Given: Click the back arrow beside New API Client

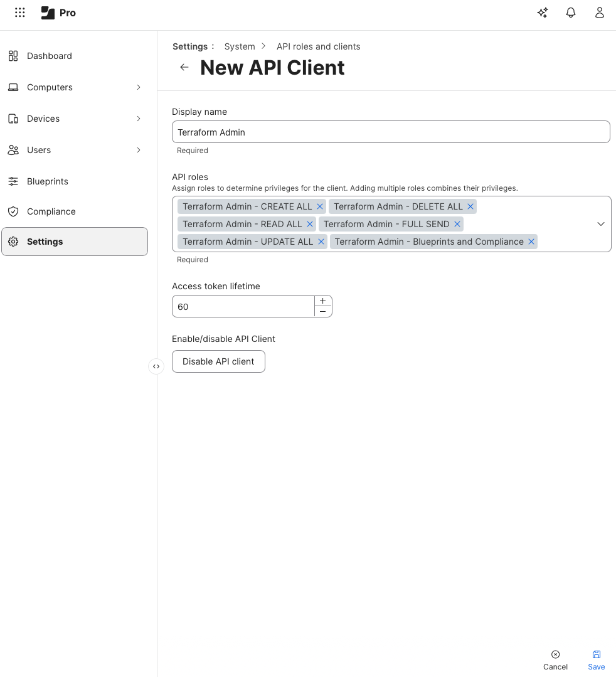Looking at the screenshot, I should click(184, 67).
